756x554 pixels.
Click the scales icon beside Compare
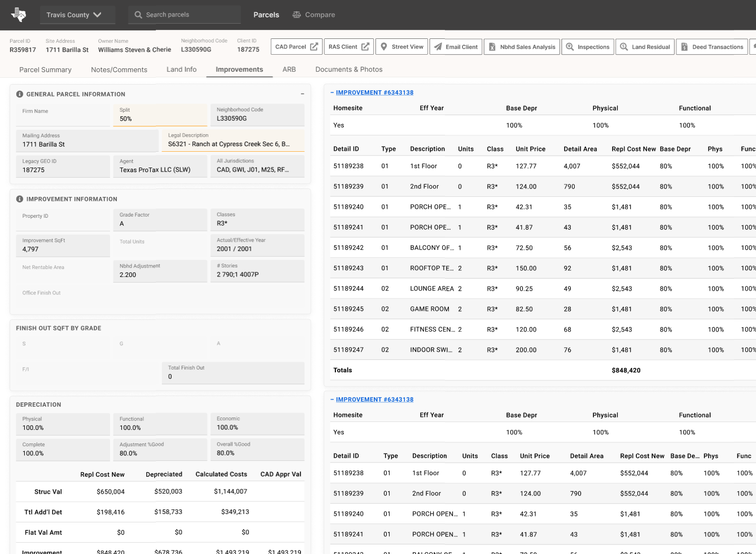296,15
